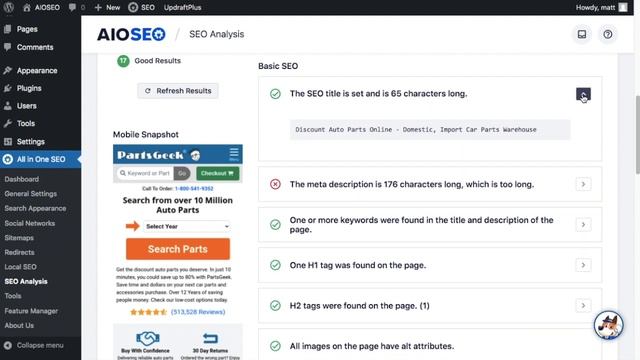Click the AIOSEO logo header
Viewport: 640px width, 360px height.
point(131,34)
